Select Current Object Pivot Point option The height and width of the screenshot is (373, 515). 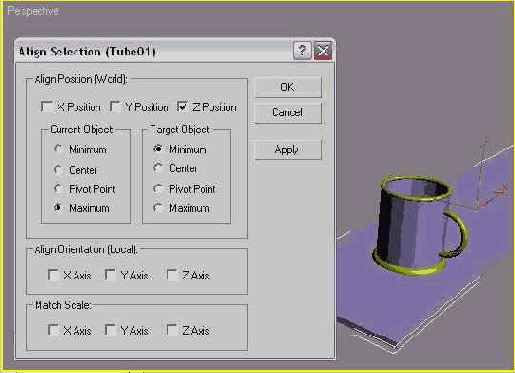click(58, 189)
